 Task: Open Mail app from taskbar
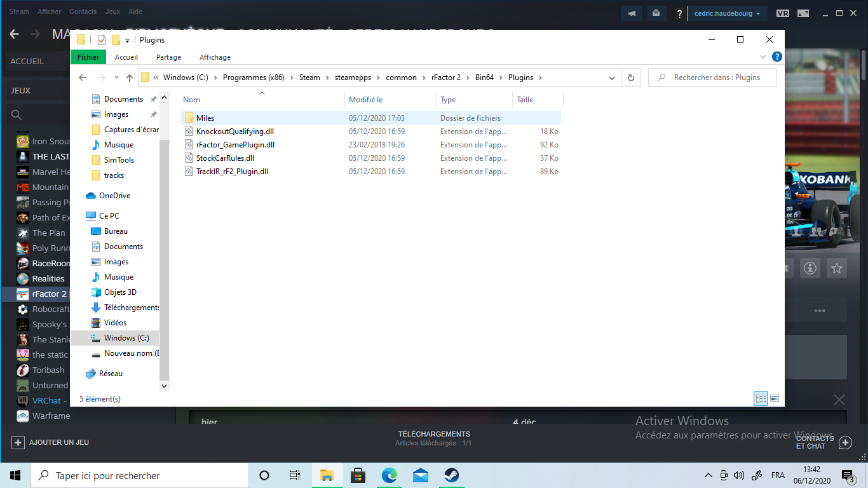click(420, 475)
